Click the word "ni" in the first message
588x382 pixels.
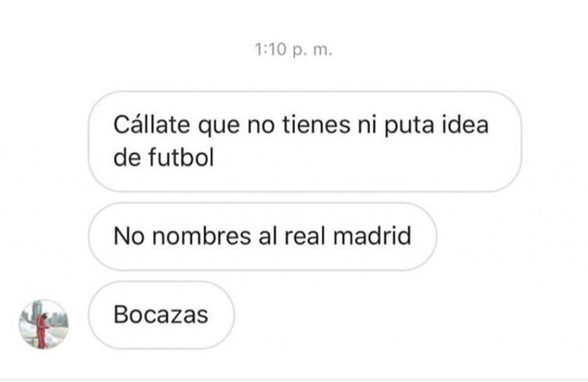point(367,125)
